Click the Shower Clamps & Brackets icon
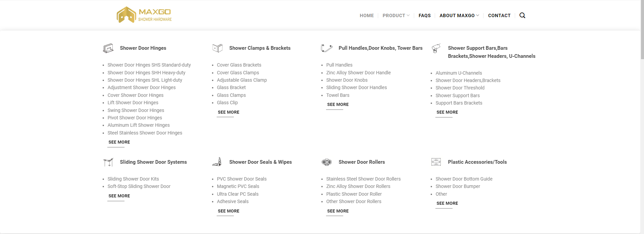This screenshot has width=644, height=234. (217, 48)
